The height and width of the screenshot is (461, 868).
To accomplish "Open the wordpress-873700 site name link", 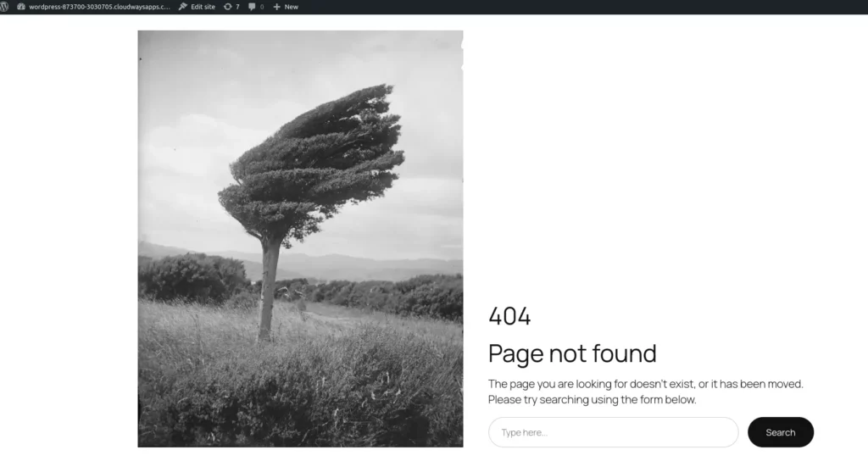I will pyautogui.click(x=93, y=7).
